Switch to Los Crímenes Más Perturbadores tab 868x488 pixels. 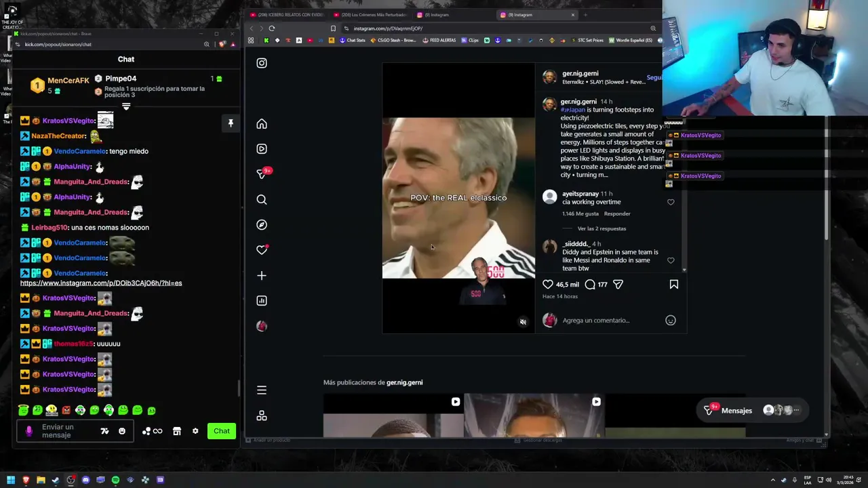370,15
